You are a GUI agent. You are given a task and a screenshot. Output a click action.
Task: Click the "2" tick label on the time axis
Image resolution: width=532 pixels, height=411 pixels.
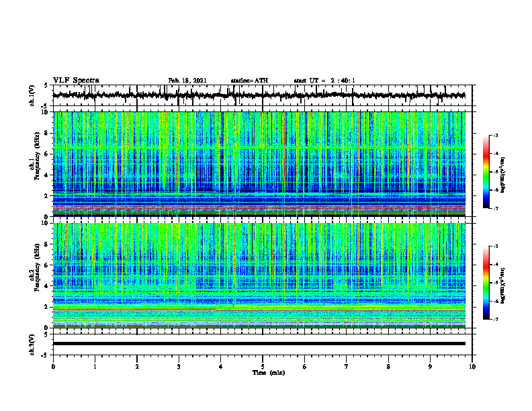click(x=137, y=367)
